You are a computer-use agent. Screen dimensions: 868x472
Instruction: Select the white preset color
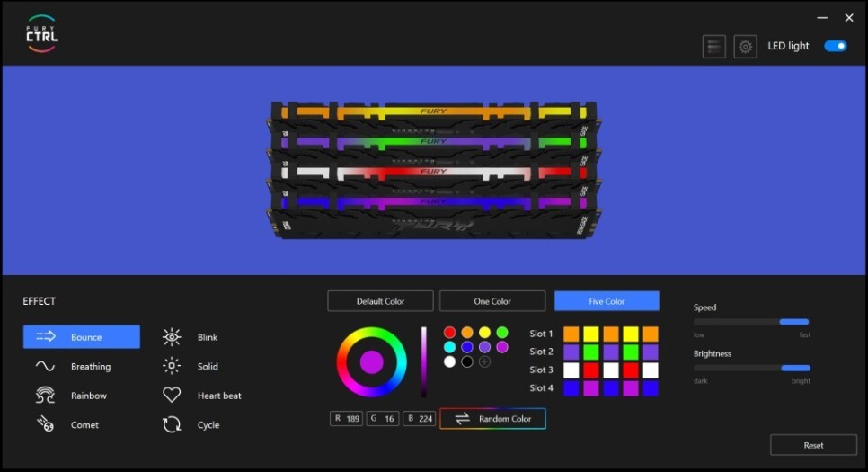(449, 361)
